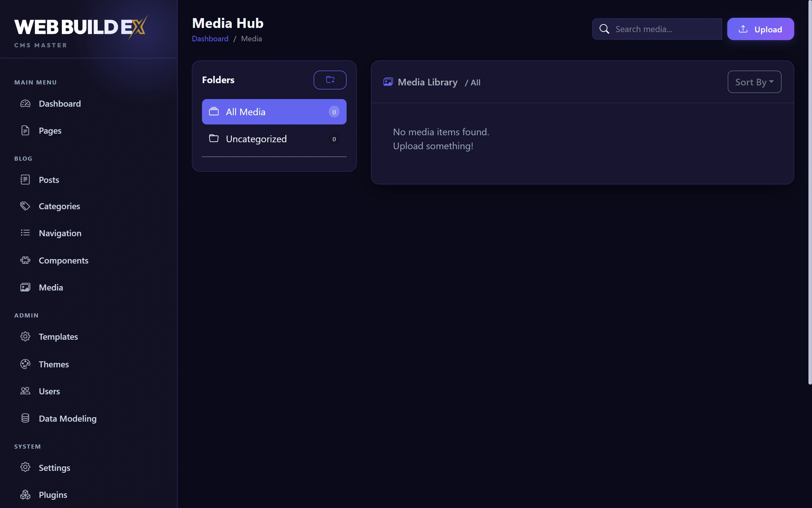Screen dimensions: 812x508
Task: Click the new folder plus icon button
Action: tap(330, 80)
